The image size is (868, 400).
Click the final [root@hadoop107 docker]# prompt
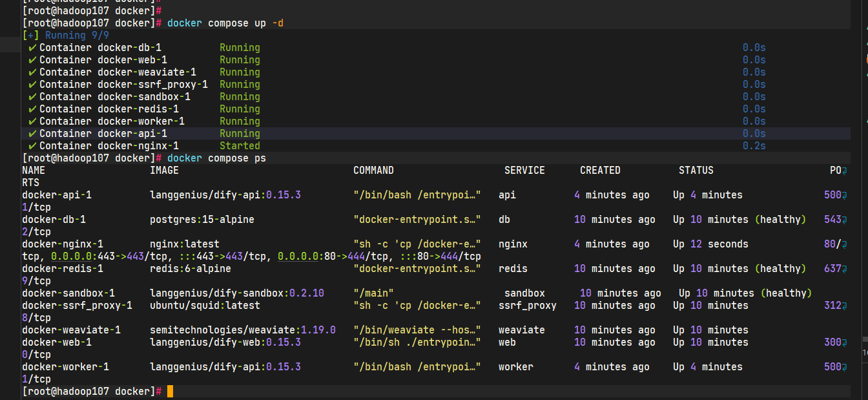[92, 392]
